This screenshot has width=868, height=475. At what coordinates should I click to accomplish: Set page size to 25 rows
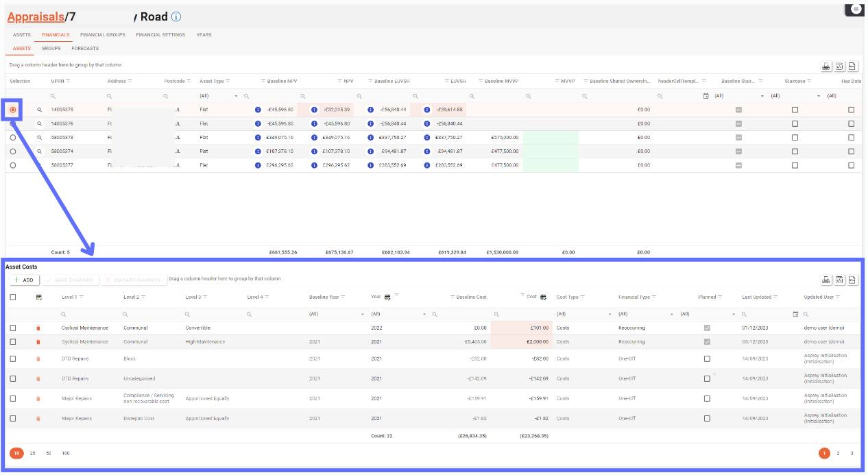[x=32, y=453]
